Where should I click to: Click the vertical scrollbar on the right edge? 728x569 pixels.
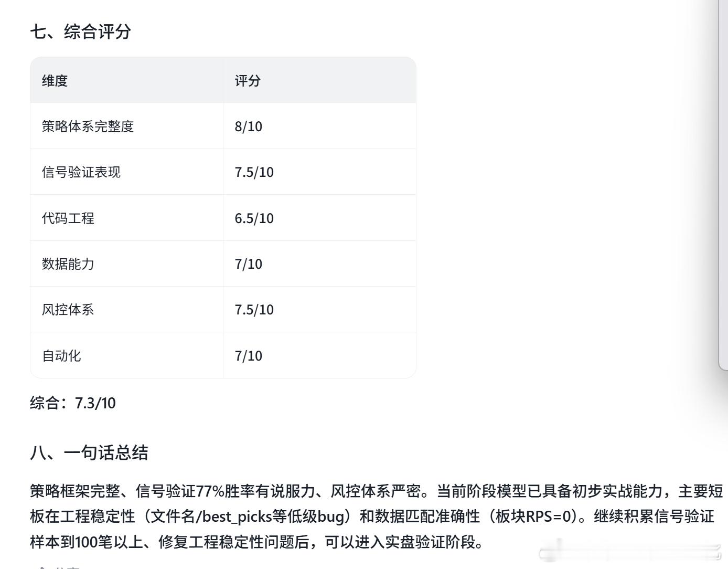(x=723, y=184)
